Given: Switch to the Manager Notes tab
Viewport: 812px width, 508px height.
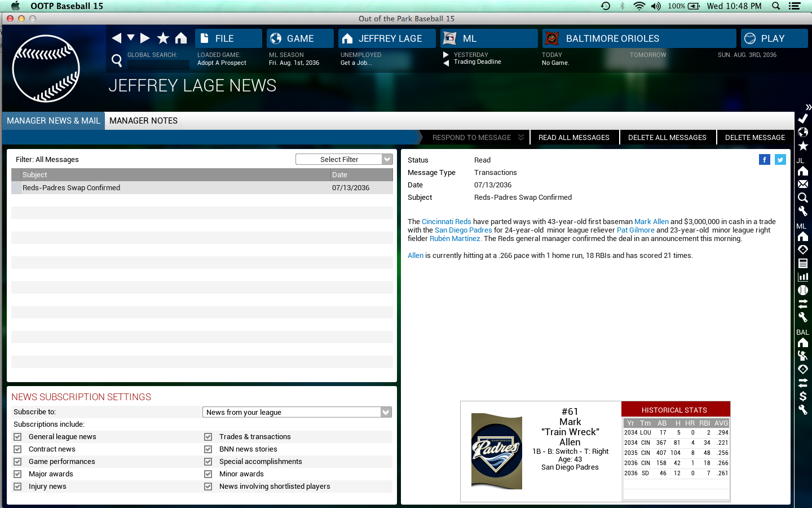Looking at the screenshot, I should 143,121.
